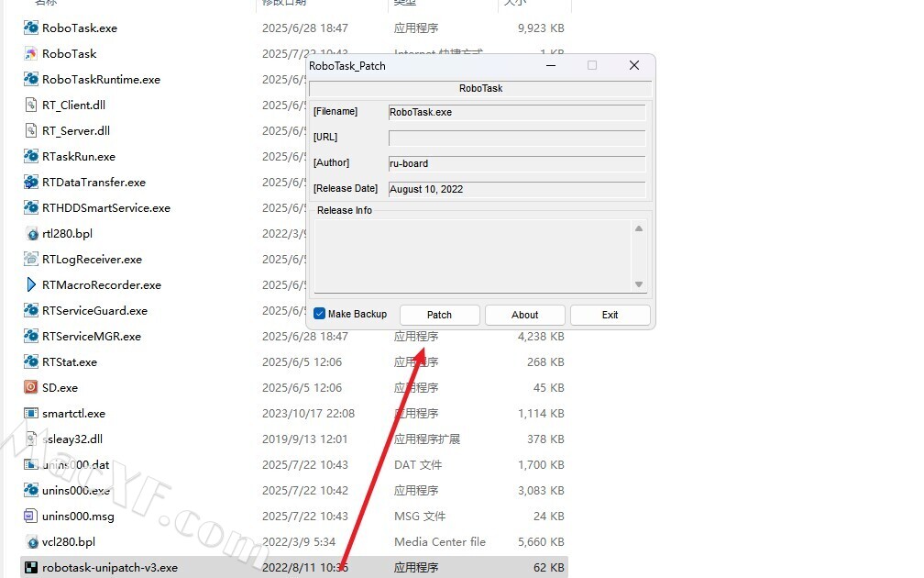The image size is (924, 578).
Task: Select the unins000.msg file icon
Action: pos(30,516)
